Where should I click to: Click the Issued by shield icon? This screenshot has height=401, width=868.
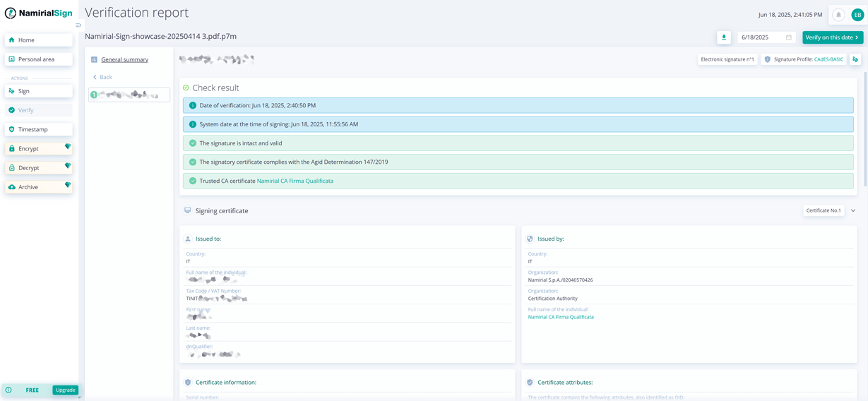530,239
